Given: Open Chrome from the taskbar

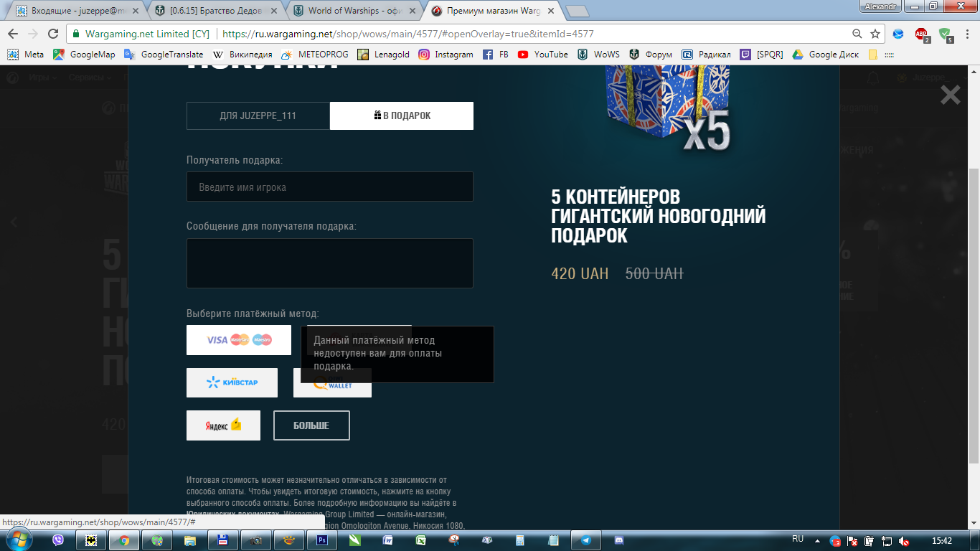Looking at the screenshot, I should 124,540.
